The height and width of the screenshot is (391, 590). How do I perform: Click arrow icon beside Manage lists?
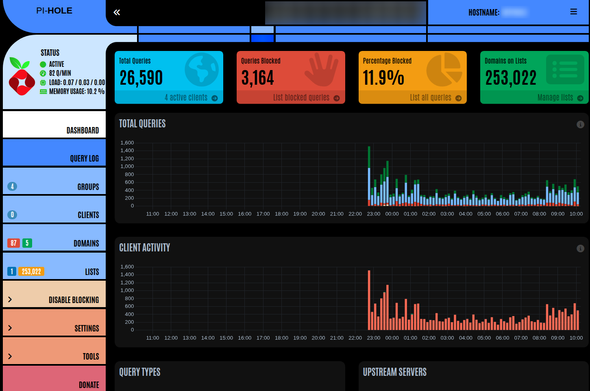tap(580, 98)
